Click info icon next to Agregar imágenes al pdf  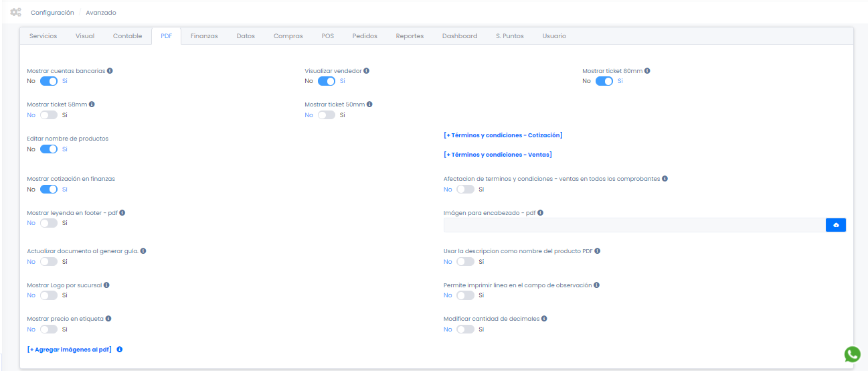pyautogui.click(x=120, y=350)
